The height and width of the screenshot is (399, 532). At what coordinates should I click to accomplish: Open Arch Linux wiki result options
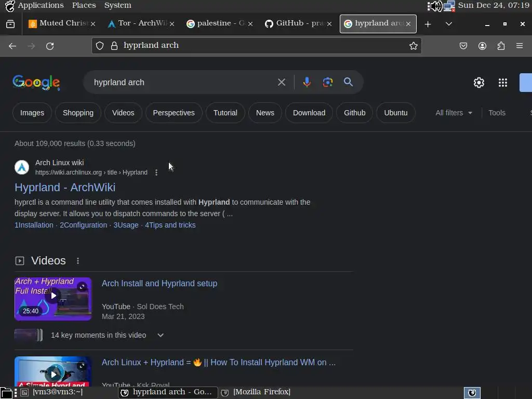point(156,172)
